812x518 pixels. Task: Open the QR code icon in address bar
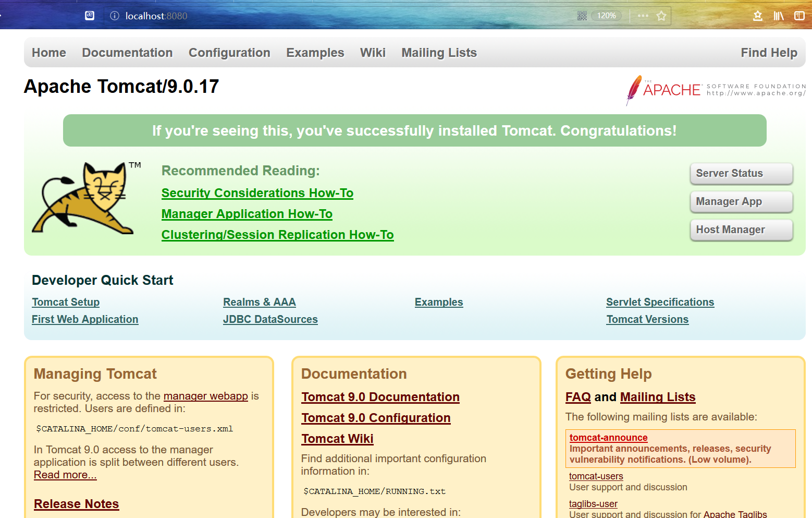pyautogui.click(x=582, y=16)
